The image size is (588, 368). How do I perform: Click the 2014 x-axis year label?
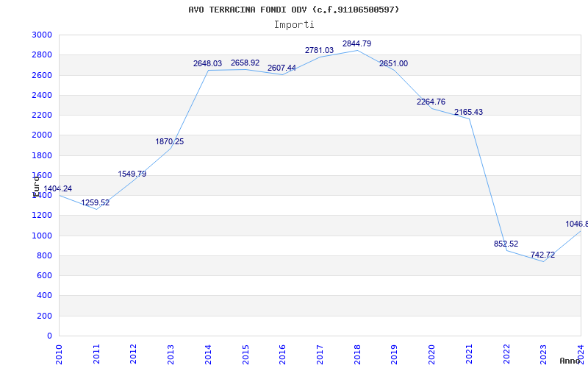click(208, 354)
